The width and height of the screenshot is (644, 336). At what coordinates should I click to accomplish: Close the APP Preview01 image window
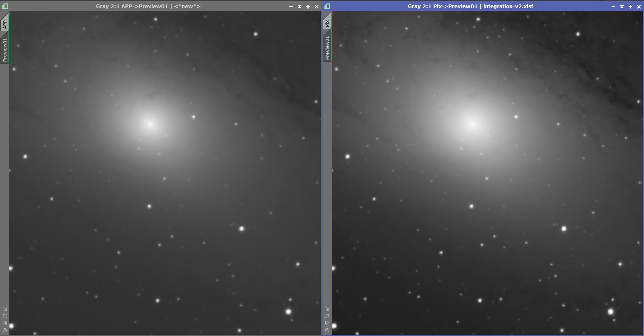(316, 6)
